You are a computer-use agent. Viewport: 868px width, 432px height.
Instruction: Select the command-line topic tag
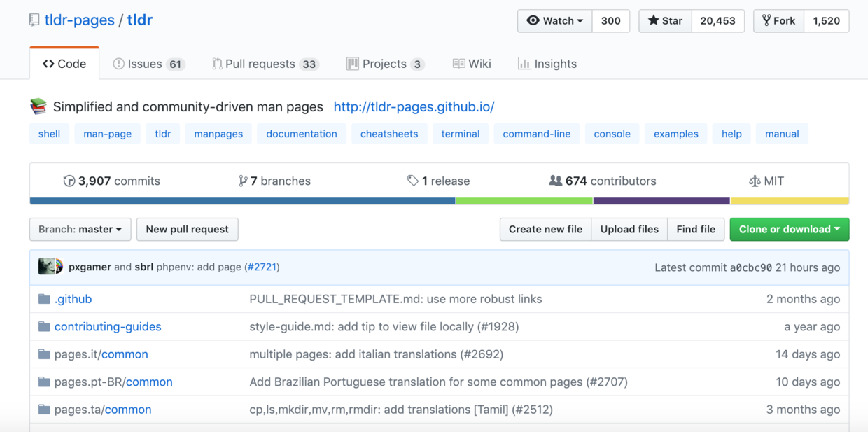(537, 134)
